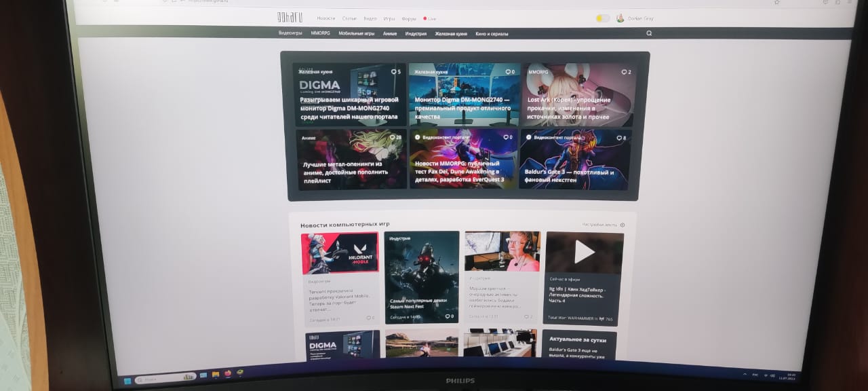Open comments on Valorant Mobile news card

(370, 318)
